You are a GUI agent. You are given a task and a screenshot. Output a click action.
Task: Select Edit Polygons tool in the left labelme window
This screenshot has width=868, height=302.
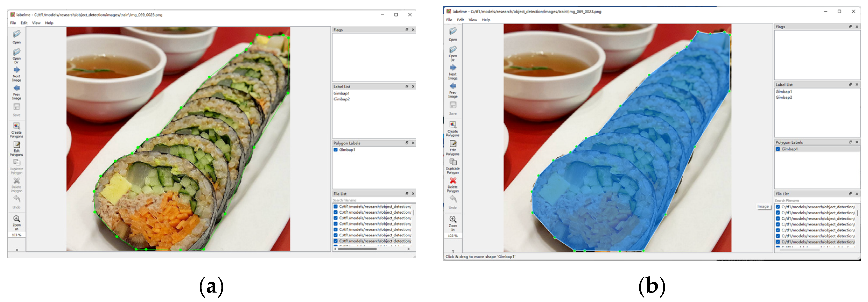tap(16, 144)
